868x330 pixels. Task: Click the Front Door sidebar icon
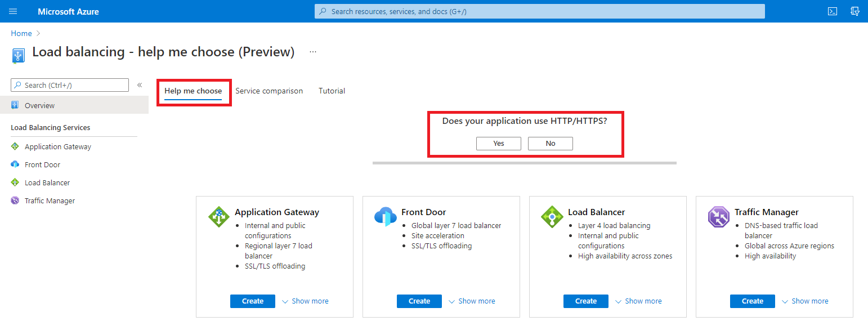(15, 164)
